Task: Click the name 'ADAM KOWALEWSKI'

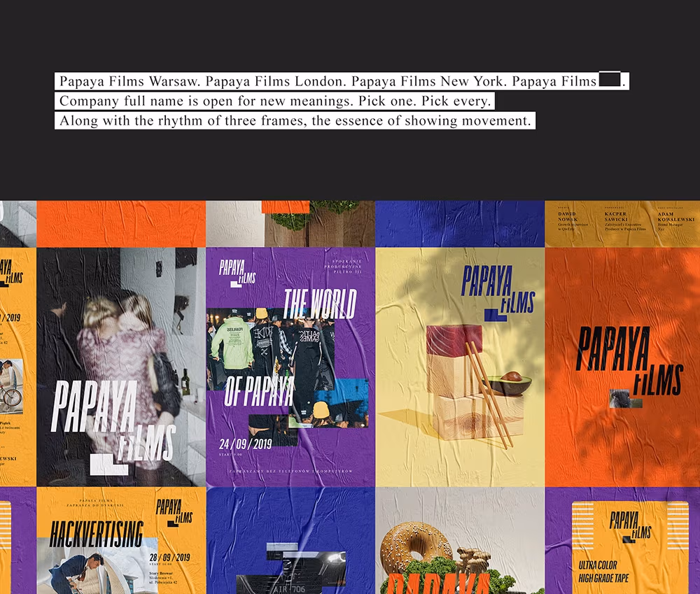Action: pos(676,216)
